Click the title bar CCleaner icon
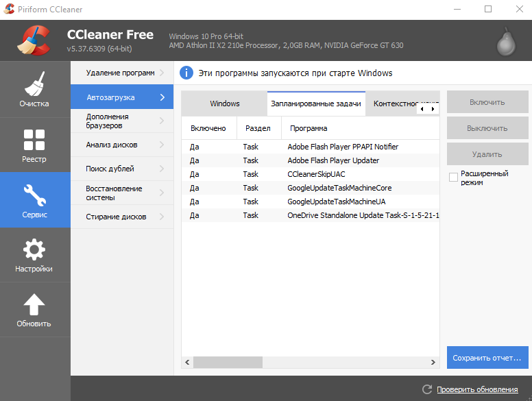Screen dimensions: 532x401 pos(9,9)
